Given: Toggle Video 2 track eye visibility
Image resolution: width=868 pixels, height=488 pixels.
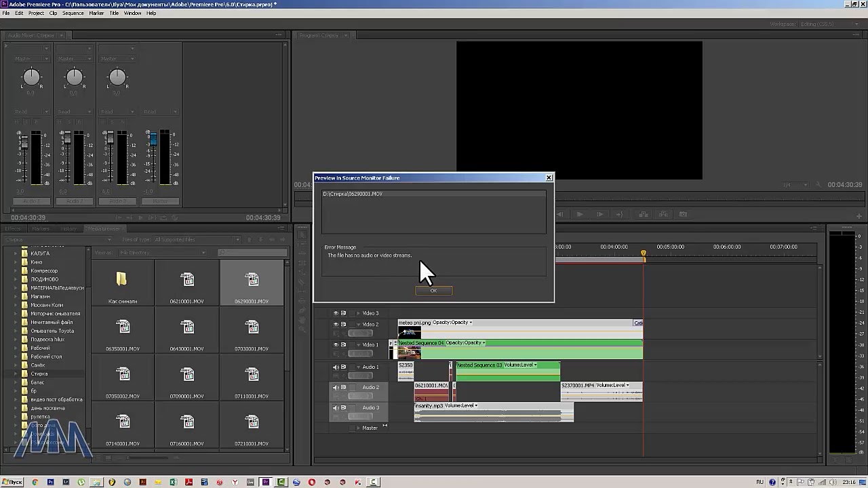Looking at the screenshot, I should click(335, 324).
